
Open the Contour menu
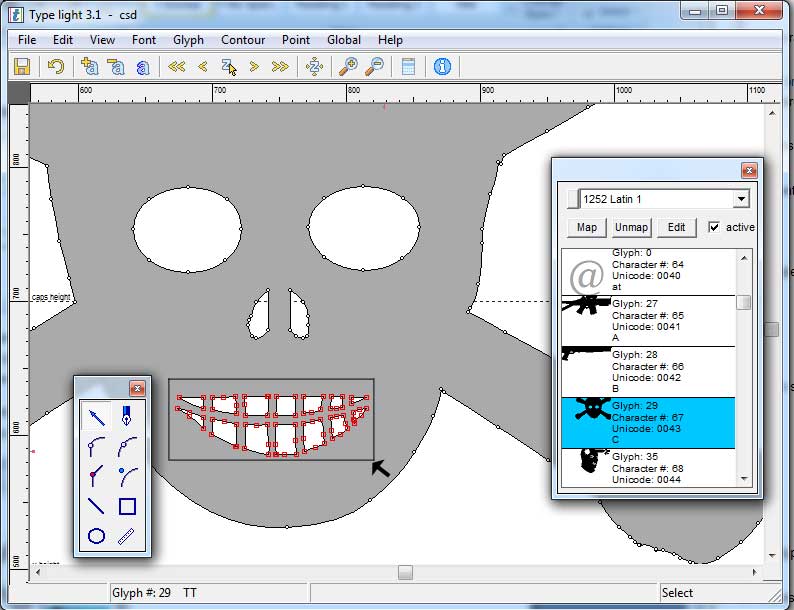243,40
